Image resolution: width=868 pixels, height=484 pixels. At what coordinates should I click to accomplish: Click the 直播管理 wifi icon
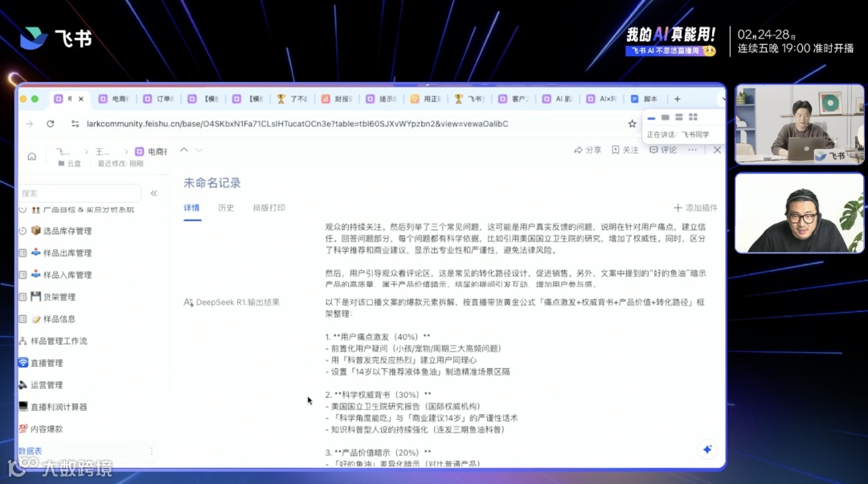(x=23, y=362)
